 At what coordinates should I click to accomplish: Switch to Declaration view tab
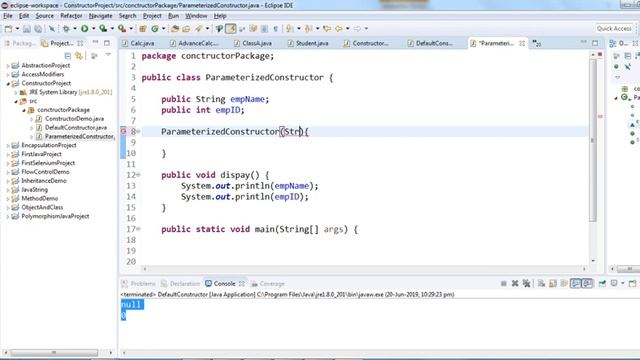coord(180,284)
